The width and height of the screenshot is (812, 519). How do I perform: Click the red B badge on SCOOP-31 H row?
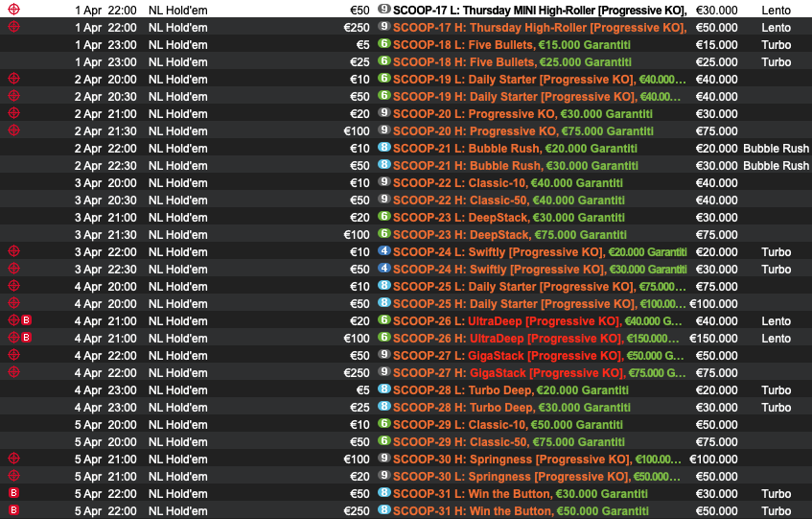14,510
